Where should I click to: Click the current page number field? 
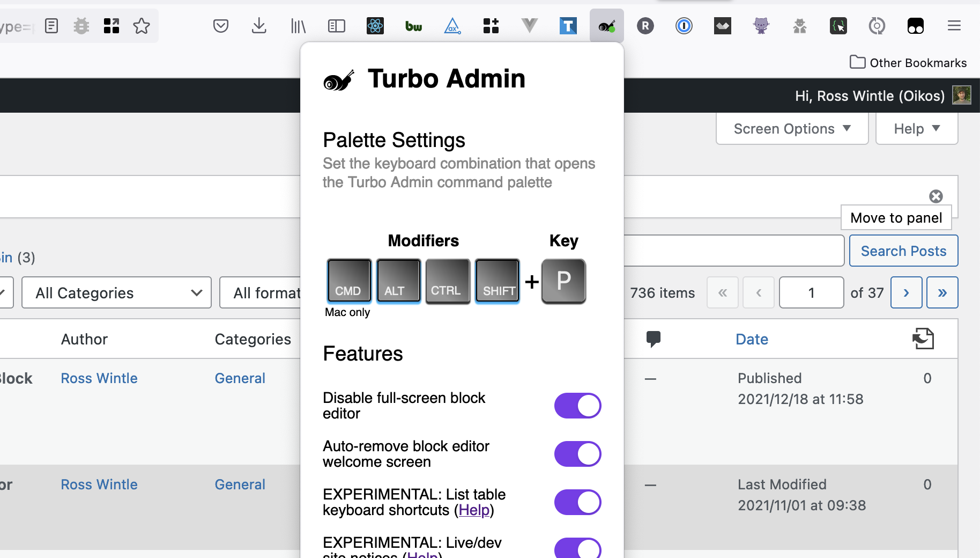811,293
